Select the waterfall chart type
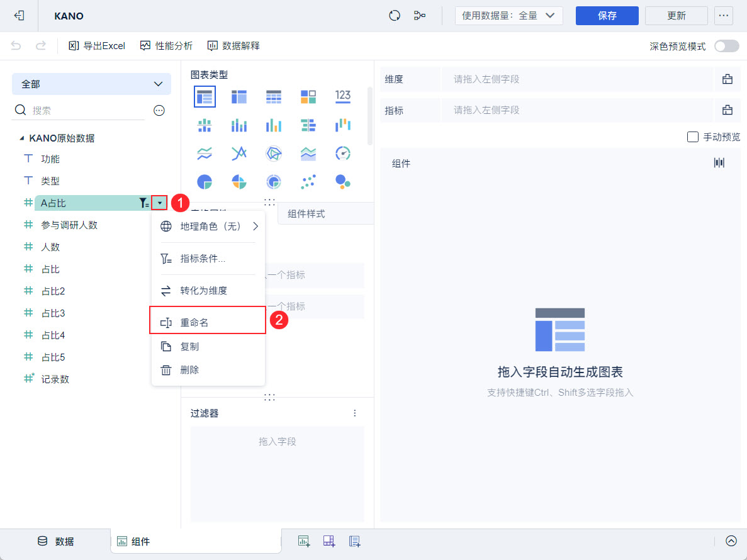Image resolution: width=747 pixels, height=560 pixels. (342, 125)
